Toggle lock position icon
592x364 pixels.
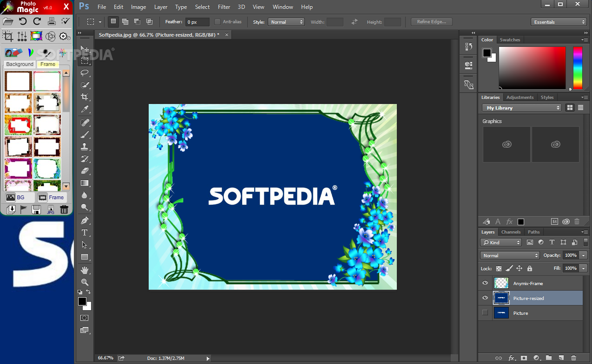519,268
